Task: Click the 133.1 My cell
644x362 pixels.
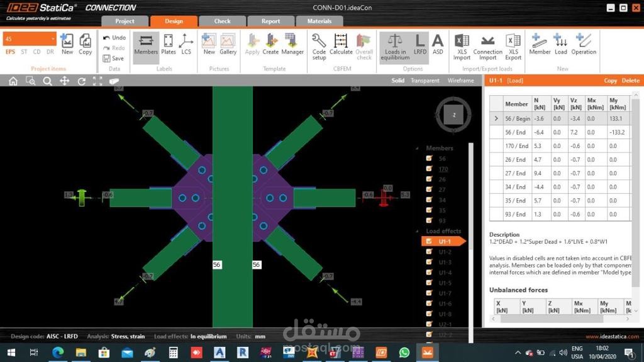Action: (x=618, y=118)
